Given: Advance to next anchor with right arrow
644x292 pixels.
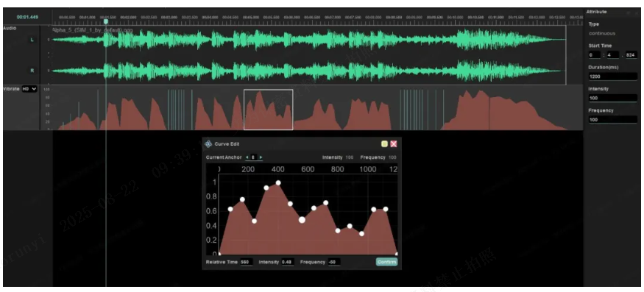Looking at the screenshot, I should pos(261,157).
